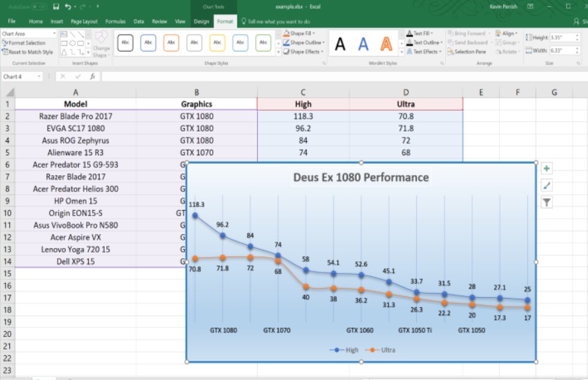This screenshot has width=588, height=380.
Task: Open Text Fill dropdown
Action: pos(420,33)
